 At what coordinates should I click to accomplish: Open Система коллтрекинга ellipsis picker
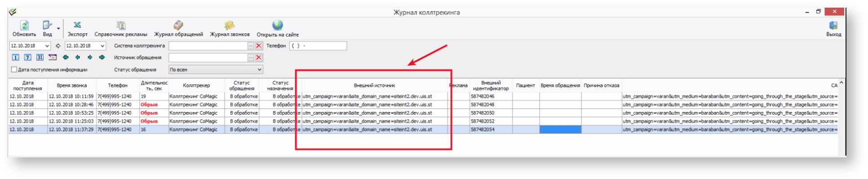[x=251, y=46]
